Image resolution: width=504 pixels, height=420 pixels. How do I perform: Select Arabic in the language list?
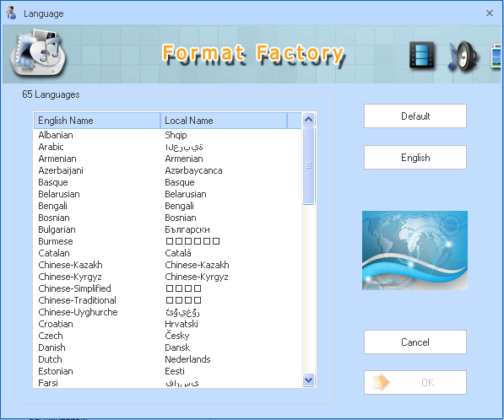pyautogui.click(x=51, y=147)
